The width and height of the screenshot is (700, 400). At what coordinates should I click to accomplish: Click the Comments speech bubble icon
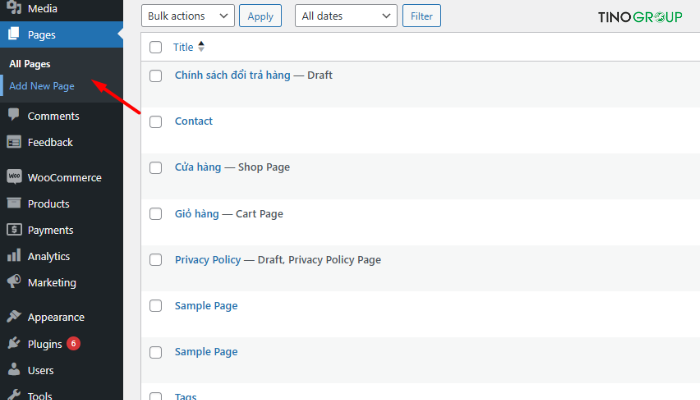click(14, 115)
